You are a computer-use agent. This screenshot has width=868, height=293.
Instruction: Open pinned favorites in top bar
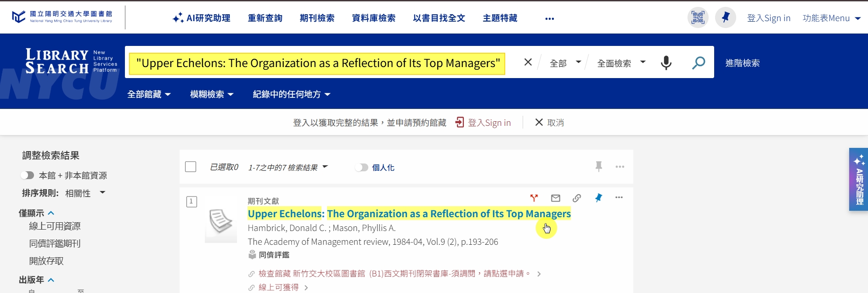726,18
